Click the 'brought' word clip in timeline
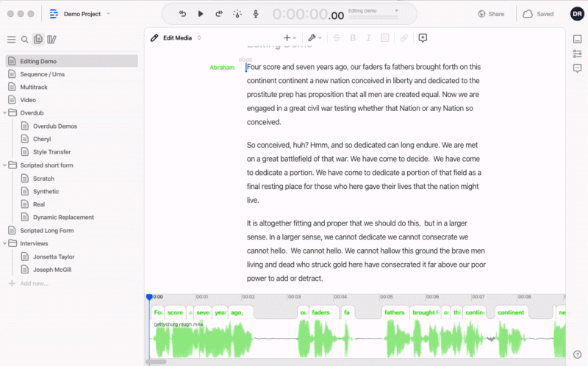This screenshot has width=588, height=366. pyautogui.click(x=426, y=312)
